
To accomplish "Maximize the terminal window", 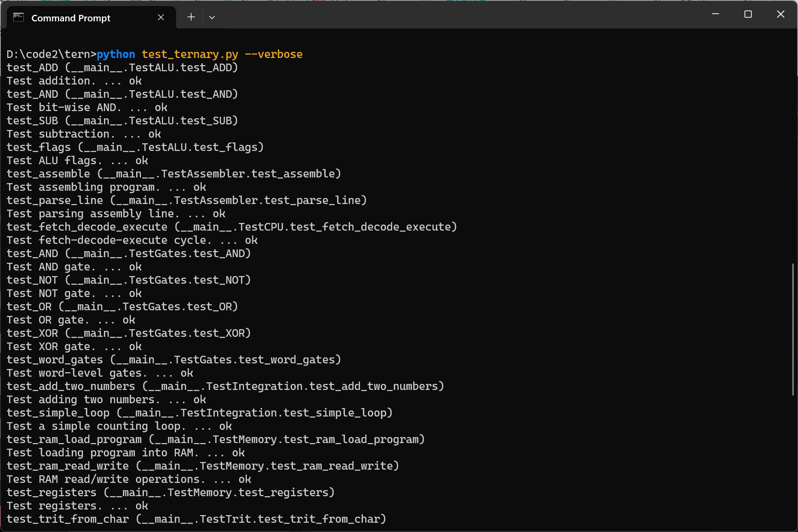I will pos(748,14).
